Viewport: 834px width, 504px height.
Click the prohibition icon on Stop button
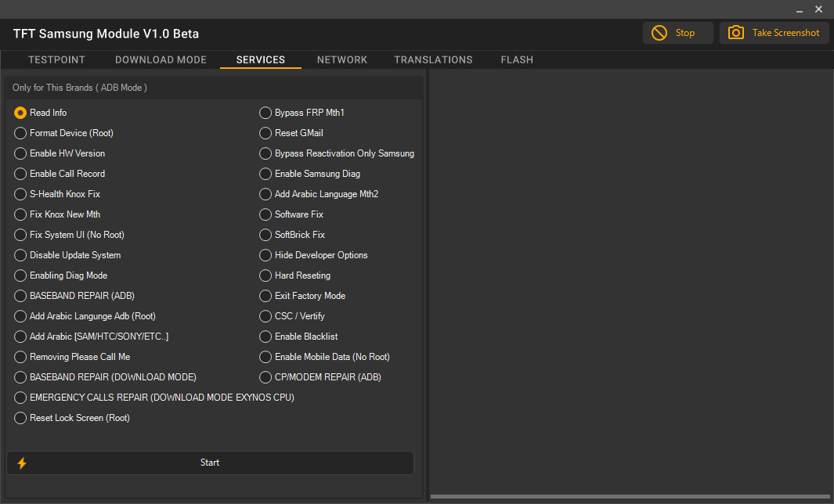[x=659, y=33]
